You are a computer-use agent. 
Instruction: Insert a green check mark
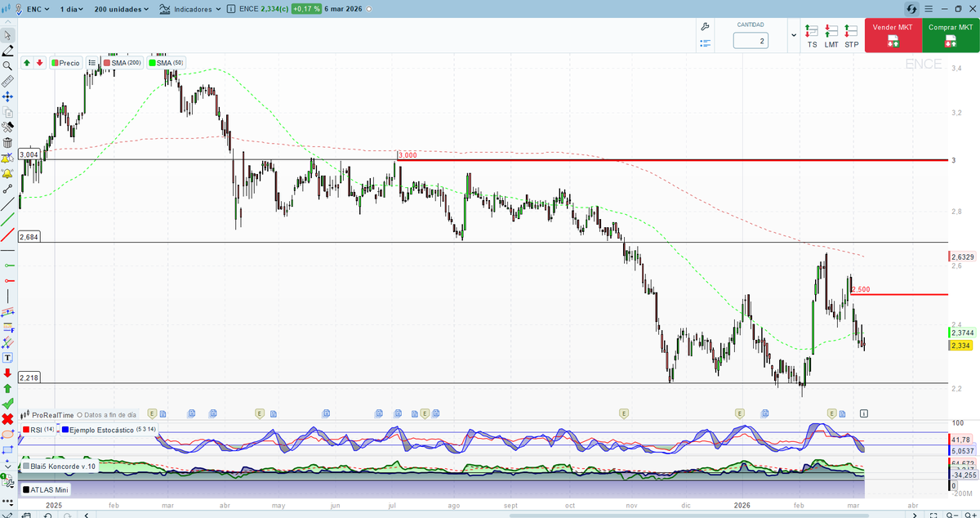click(x=7, y=404)
